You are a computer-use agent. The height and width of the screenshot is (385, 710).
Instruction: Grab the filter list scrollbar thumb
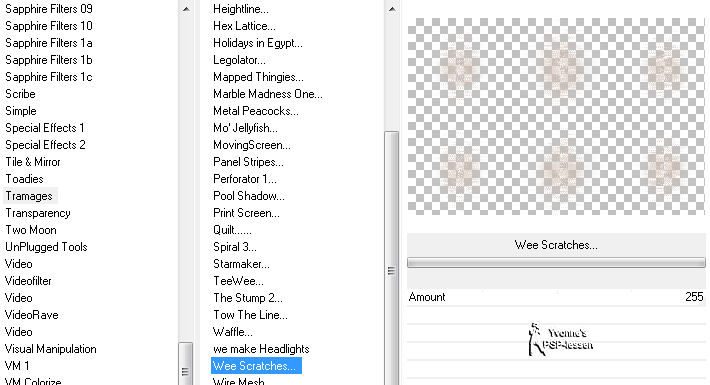(392, 271)
